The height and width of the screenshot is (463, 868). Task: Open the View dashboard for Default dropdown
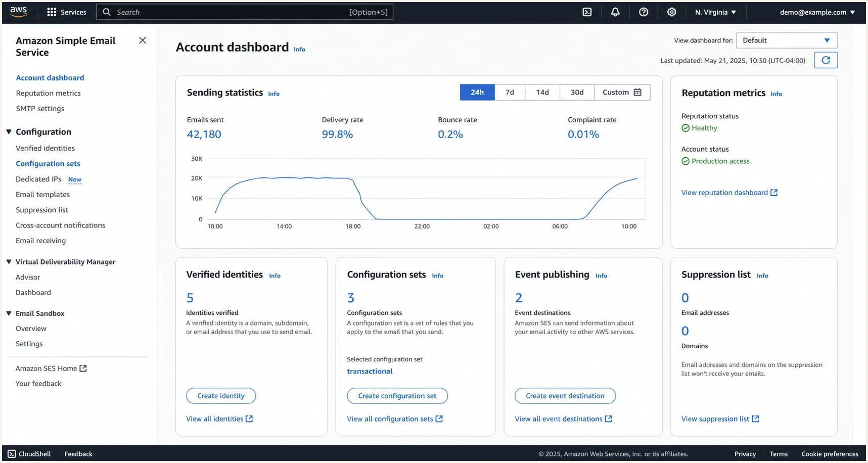click(x=787, y=40)
